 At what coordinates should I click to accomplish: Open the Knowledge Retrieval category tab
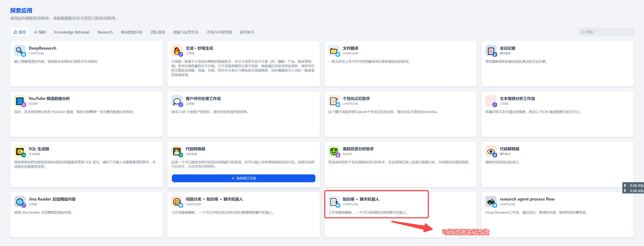[x=71, y=32]
